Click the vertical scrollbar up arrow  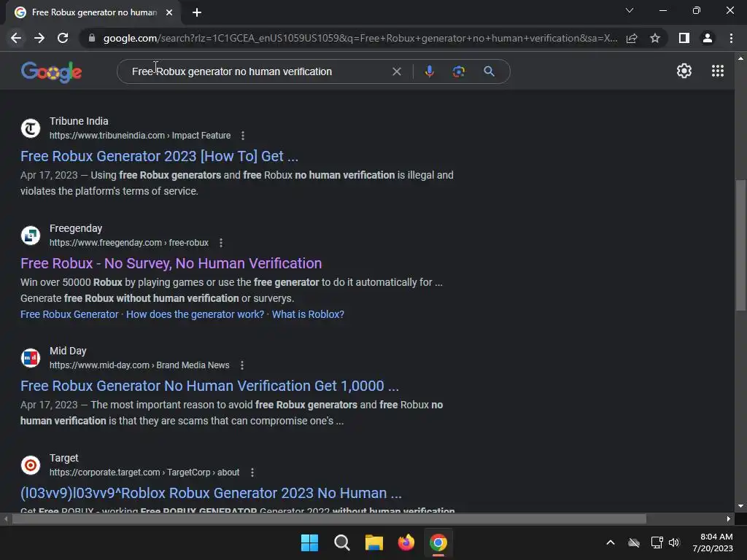pyautogui.click(x=740, y=58)
